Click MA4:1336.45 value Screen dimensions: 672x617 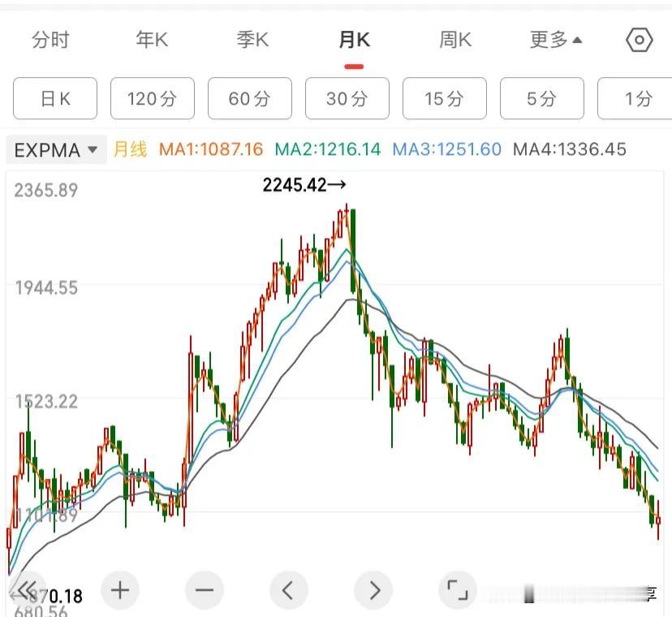coord(570,149)
